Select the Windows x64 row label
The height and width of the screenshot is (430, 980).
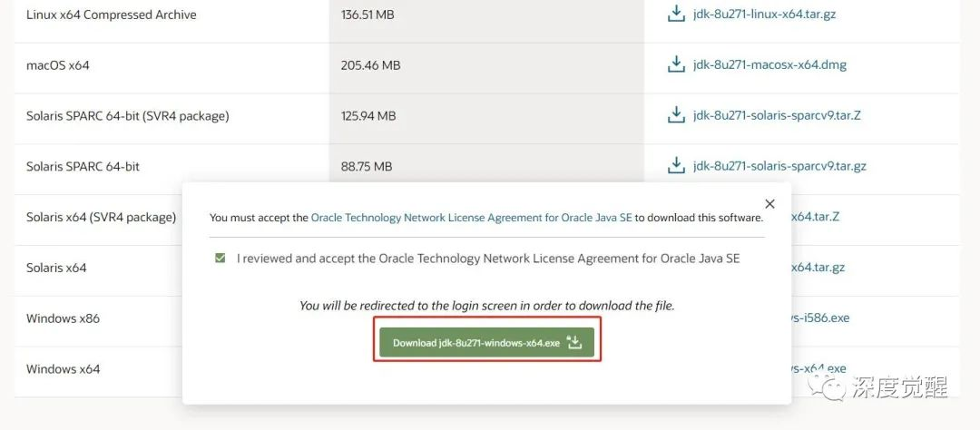pos(64,369)
